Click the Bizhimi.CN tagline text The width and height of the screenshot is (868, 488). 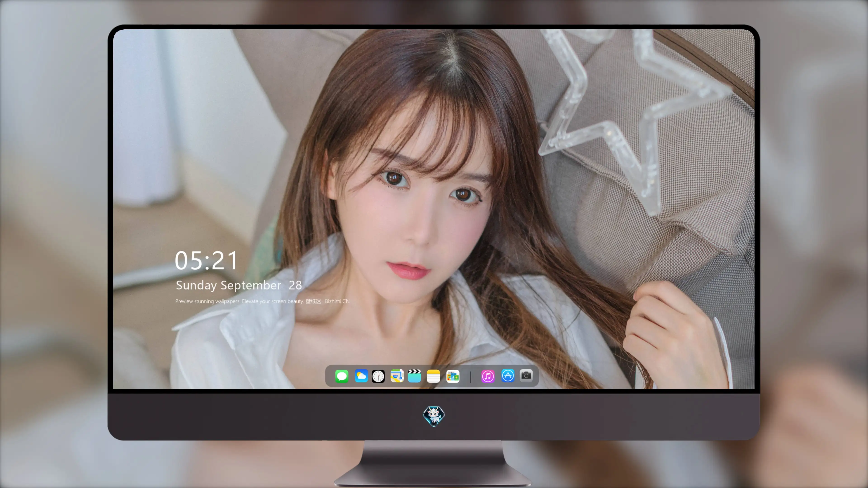click(x=262, y=301)
